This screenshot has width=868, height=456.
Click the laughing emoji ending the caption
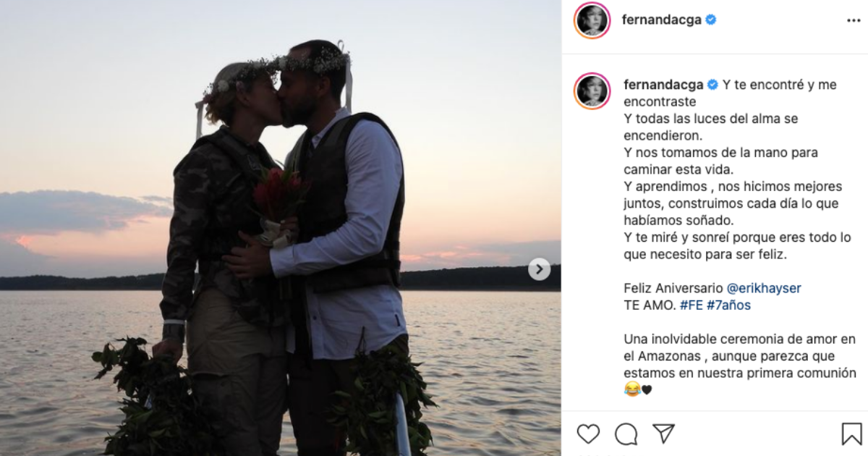coord(632,389)
